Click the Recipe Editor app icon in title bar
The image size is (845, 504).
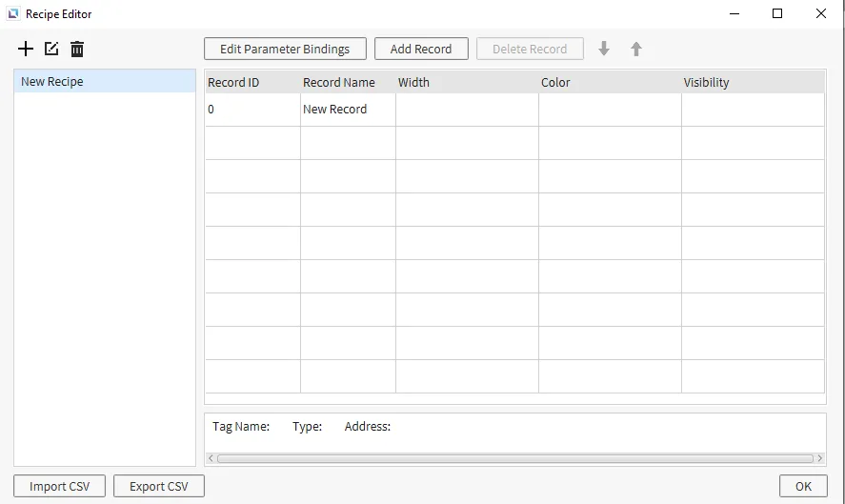click(x=13, y=14)
